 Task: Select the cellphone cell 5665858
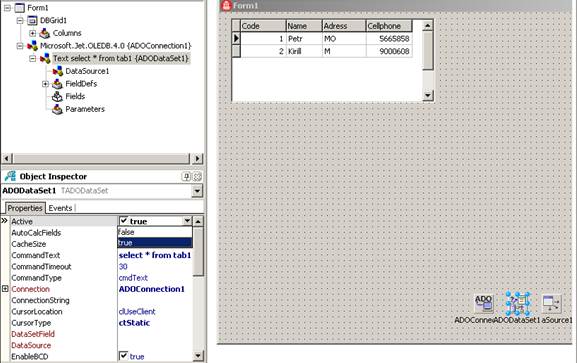click(389, 39)
